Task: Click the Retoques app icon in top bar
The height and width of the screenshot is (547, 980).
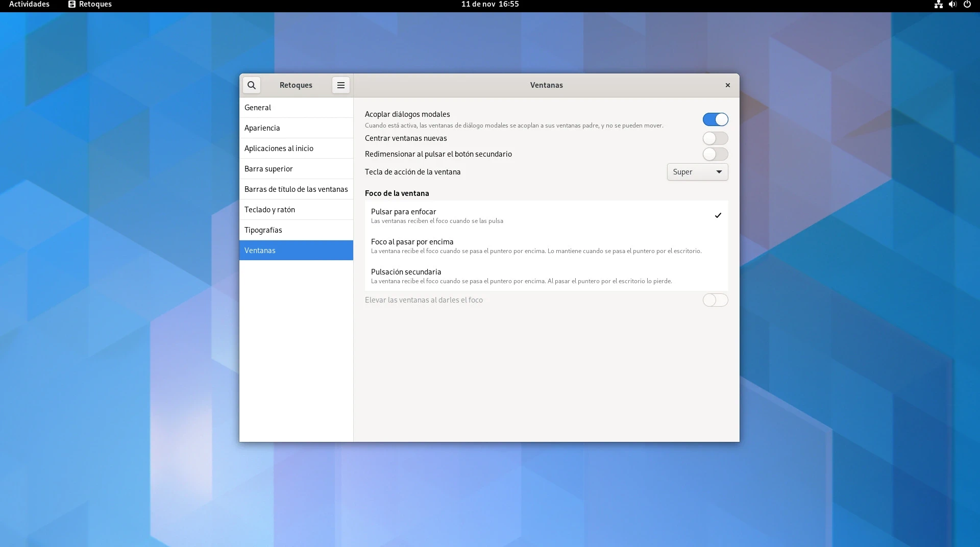Action: point(72,5)
